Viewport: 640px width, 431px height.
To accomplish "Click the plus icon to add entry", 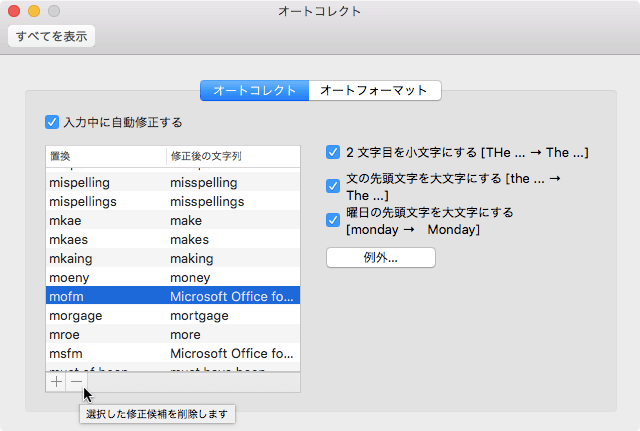I will click(56, 381).
